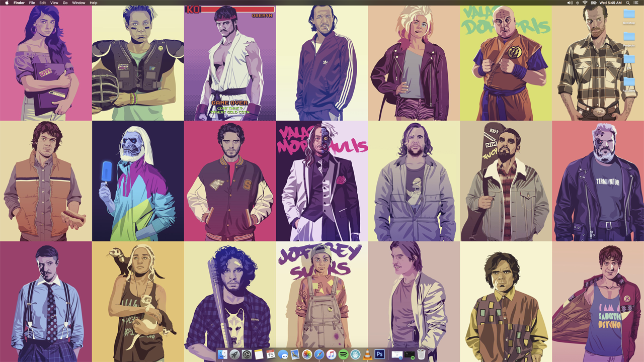Image resolution: width=644 pixels, height=362 pixels.
Task: Open the Trash in the Dock
Action: click(x=422, y=354)
